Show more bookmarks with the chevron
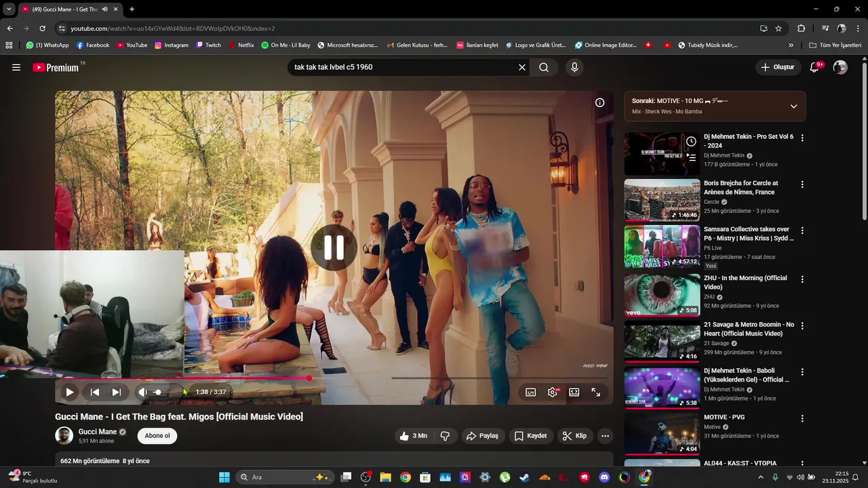 click(791, 45)
